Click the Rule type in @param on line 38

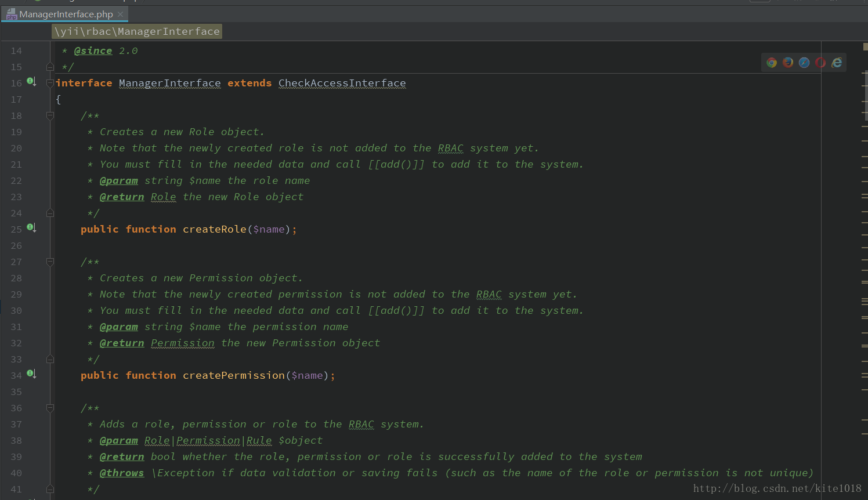[259, 441]
